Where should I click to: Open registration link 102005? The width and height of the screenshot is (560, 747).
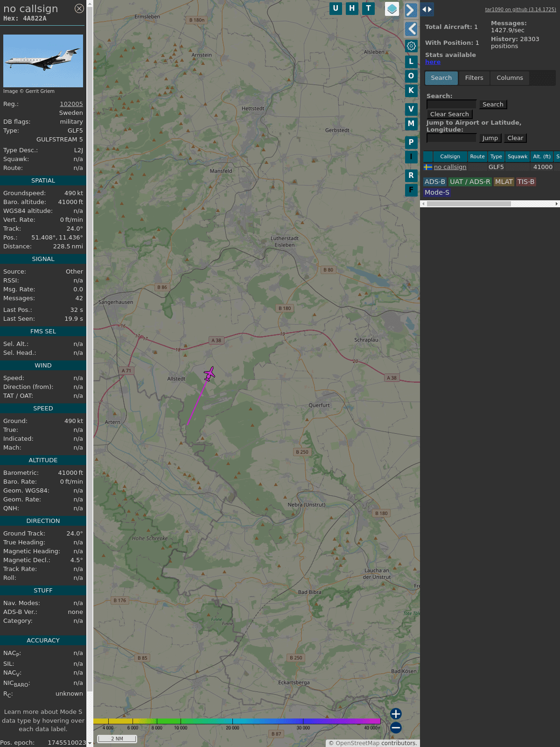[71, 104]
